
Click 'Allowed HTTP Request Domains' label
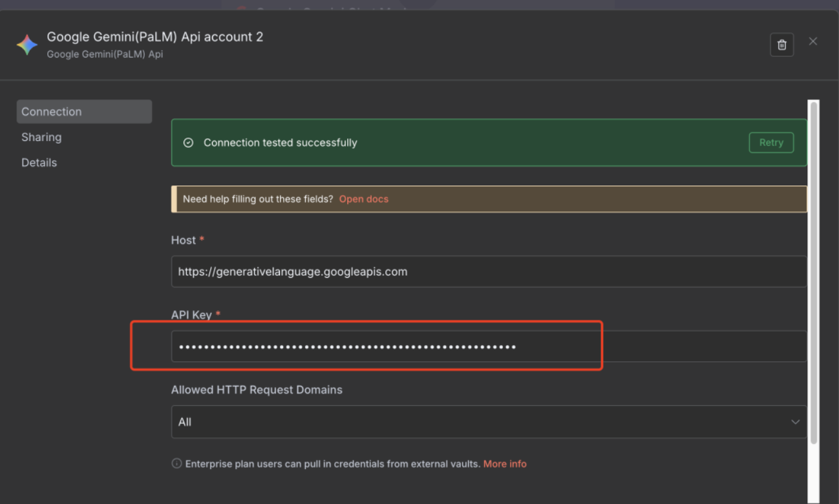tap(257, 390)
